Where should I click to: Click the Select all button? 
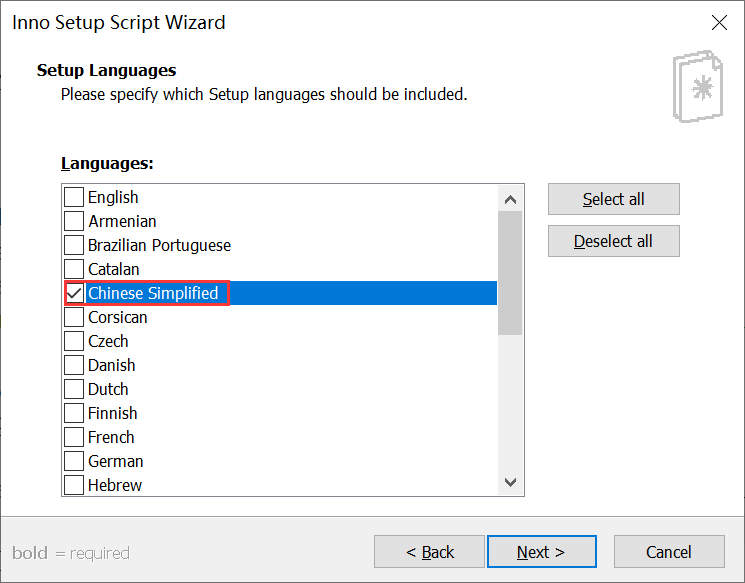613,199
